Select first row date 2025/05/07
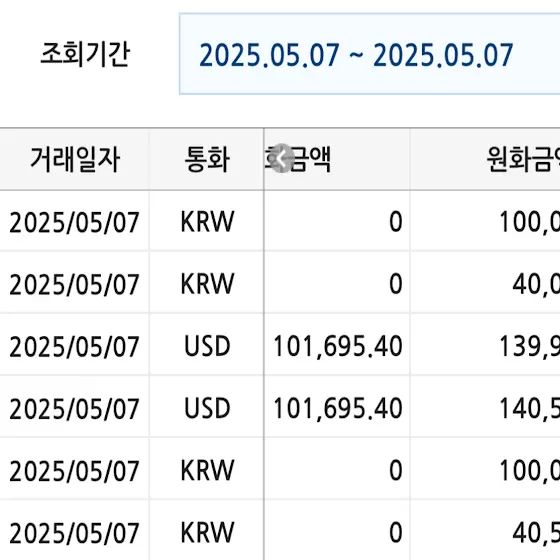560x560 pixels. click(74, 222)
